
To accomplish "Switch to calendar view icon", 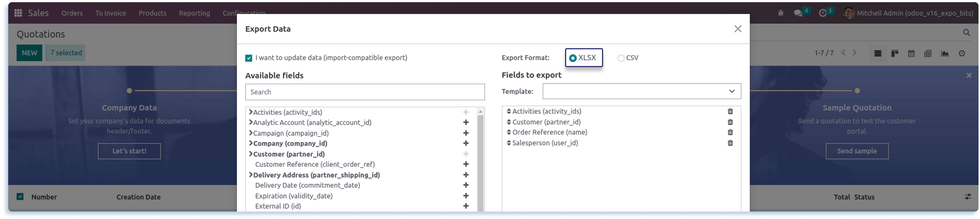I will (911, 53).
